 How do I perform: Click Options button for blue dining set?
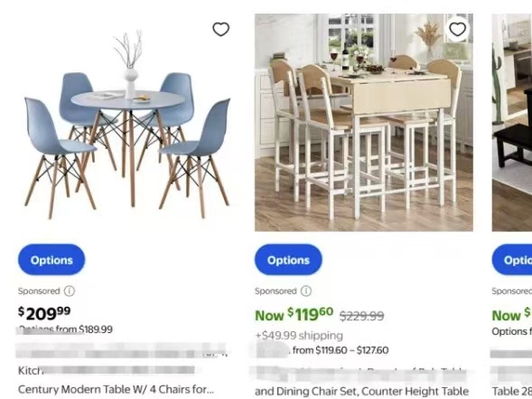pyautogui.click(x=51, y=260)
